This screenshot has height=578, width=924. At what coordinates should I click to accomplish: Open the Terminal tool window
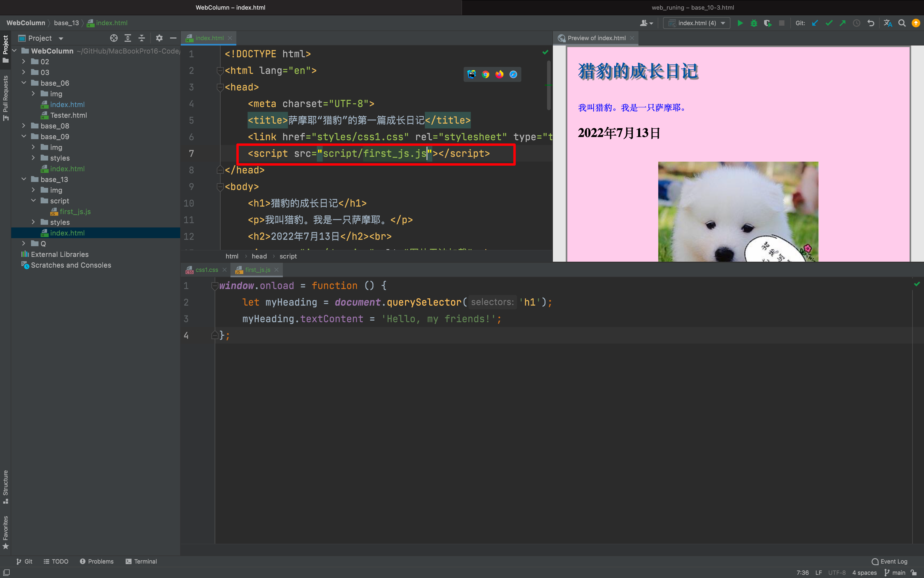pyautogui.click(x=141, y=562)
